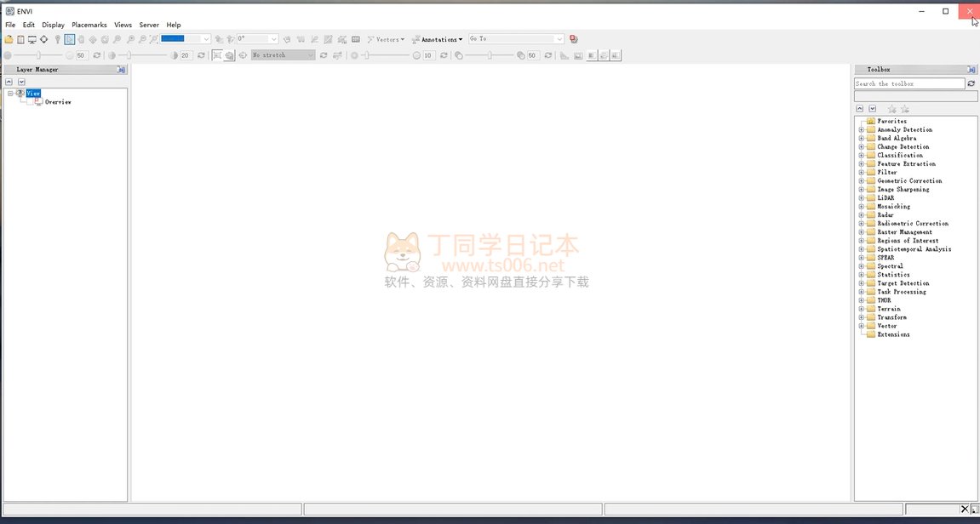Click the monitor display icon in toolbar
Screen dimensions: 980x524
point(32,39)
